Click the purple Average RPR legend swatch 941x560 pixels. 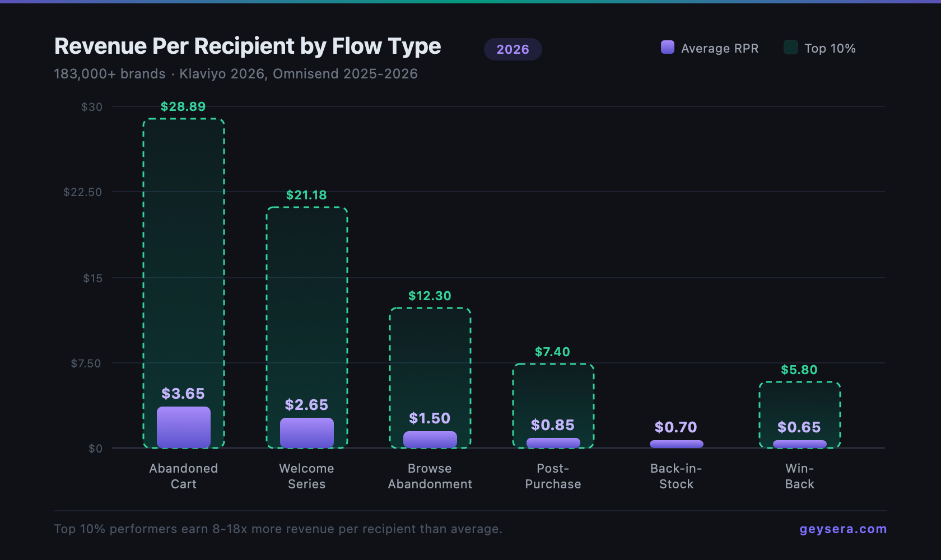coord(668,47)
